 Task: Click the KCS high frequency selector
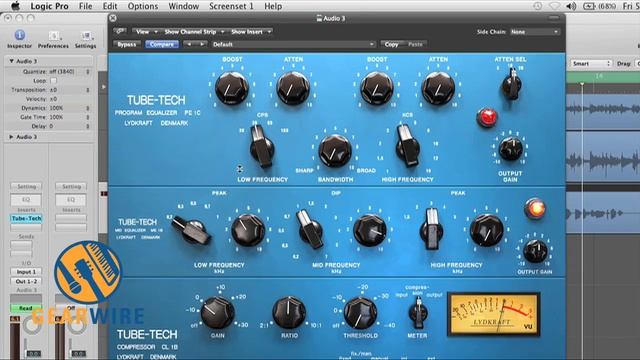point(407,146)
